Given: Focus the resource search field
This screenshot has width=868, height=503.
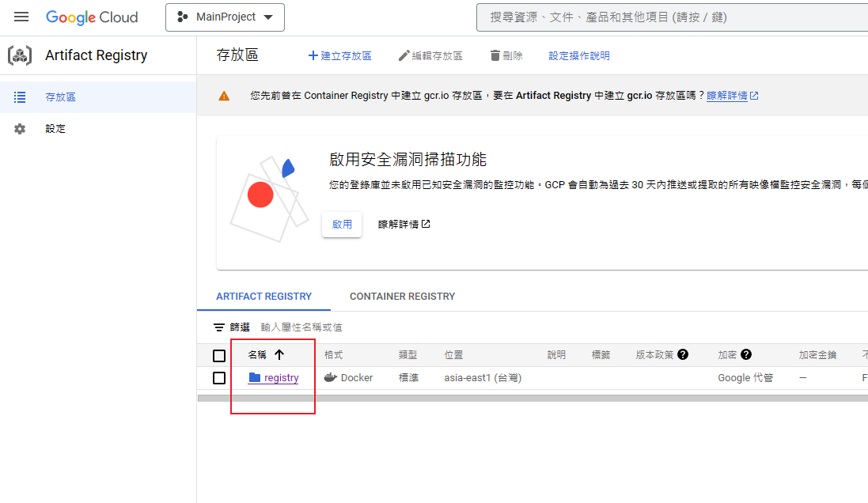Looking at the screenshot, I should pyautogui.click(x=672, y=17).
